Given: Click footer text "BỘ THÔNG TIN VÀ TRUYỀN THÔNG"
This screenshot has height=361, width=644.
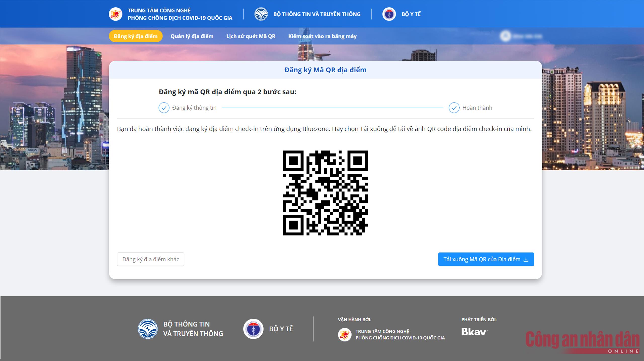Looking at the screenshot, I should (x=193, y=329).
